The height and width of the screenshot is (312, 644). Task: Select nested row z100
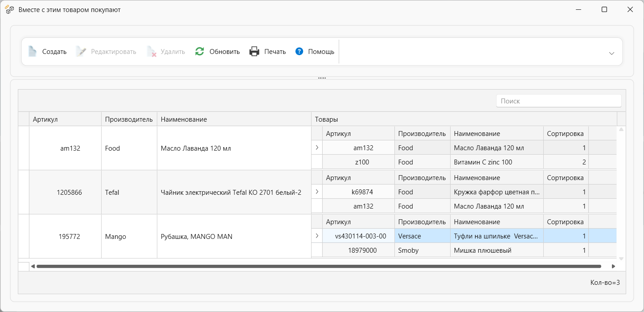point(464,162)
